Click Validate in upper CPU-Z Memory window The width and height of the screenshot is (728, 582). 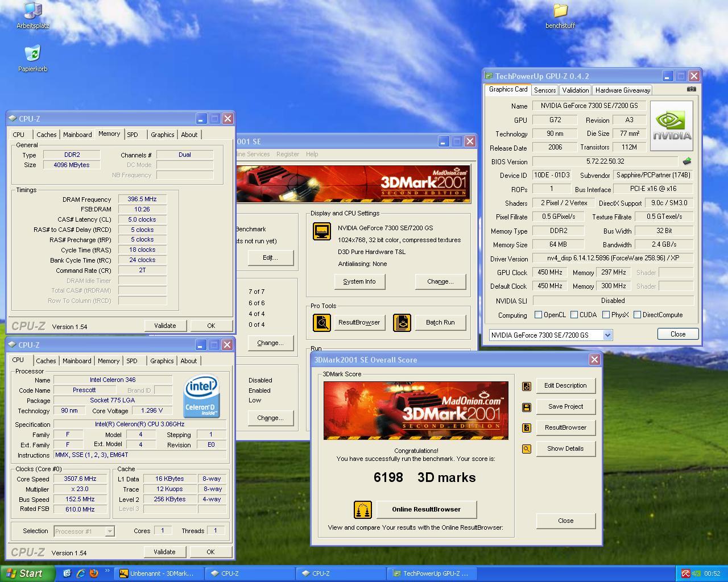[165, 326]
